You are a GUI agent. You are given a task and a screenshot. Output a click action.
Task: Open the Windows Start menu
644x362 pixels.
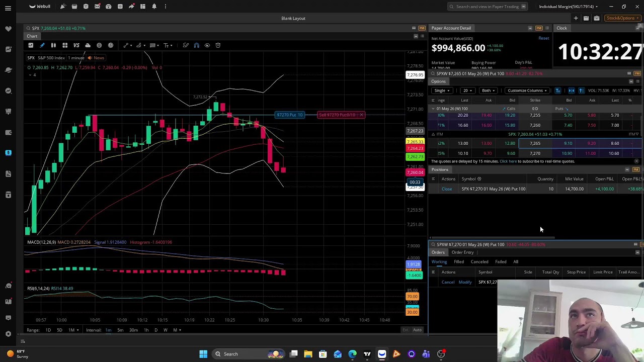coord(203,354)
